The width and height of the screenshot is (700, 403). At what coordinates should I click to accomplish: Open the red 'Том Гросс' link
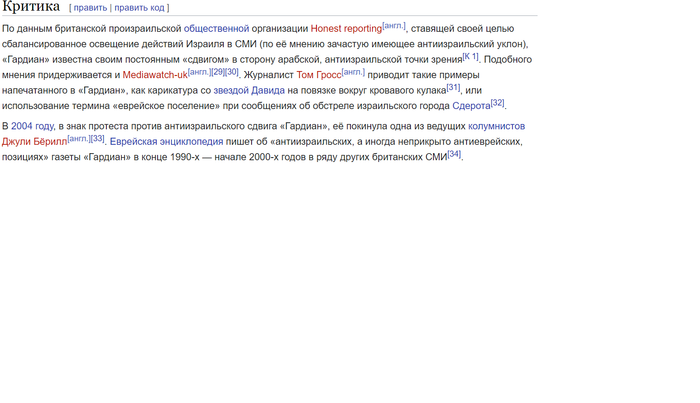319,75
